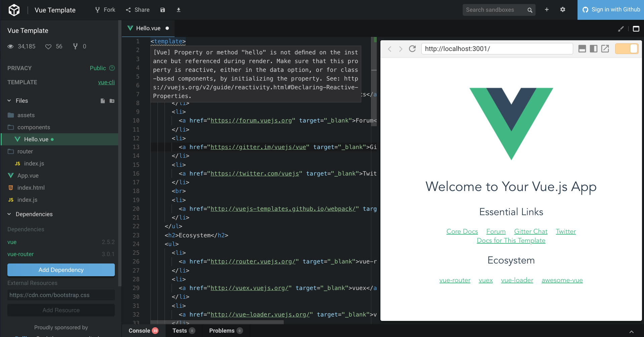Sign in with Github
644x337 pixels.
611,10
